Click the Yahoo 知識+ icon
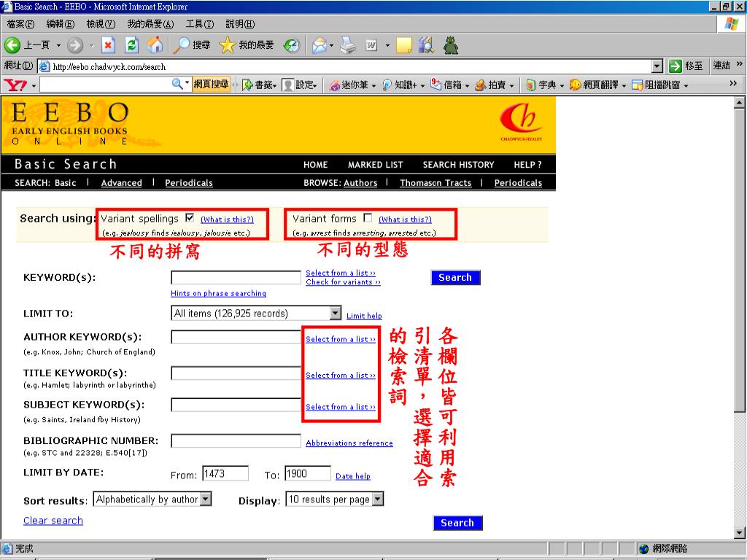Image resolution: width=747 pixels, height=560 pixels. tap(387, 85)
